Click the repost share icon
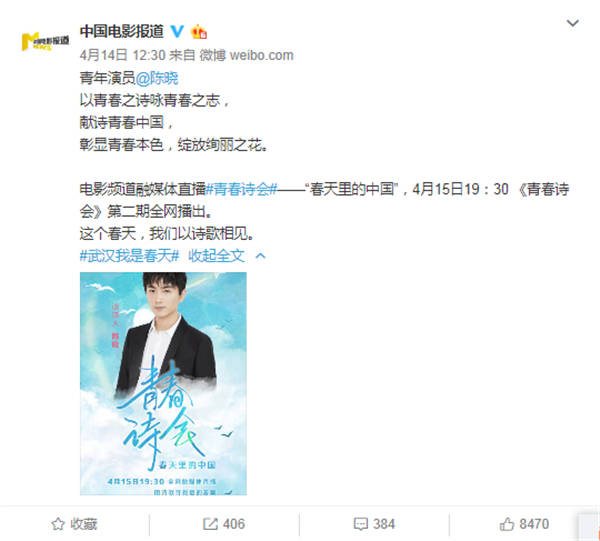This screenshot has width=600, height=541. point(210,524)
